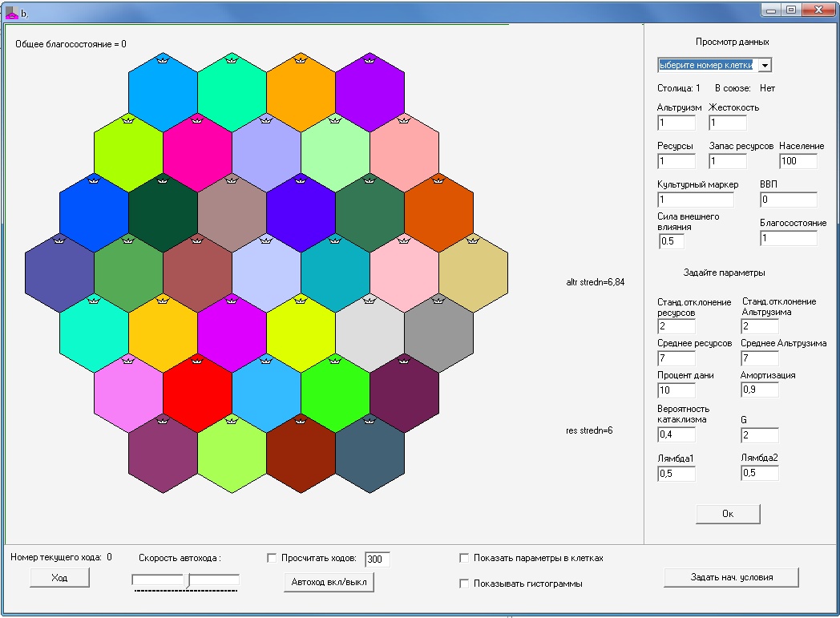Image resolution: width=840 pixels, height=618 pixels.
Task: Click the crown on the dark green hexagon
Action: pos(163,180)
